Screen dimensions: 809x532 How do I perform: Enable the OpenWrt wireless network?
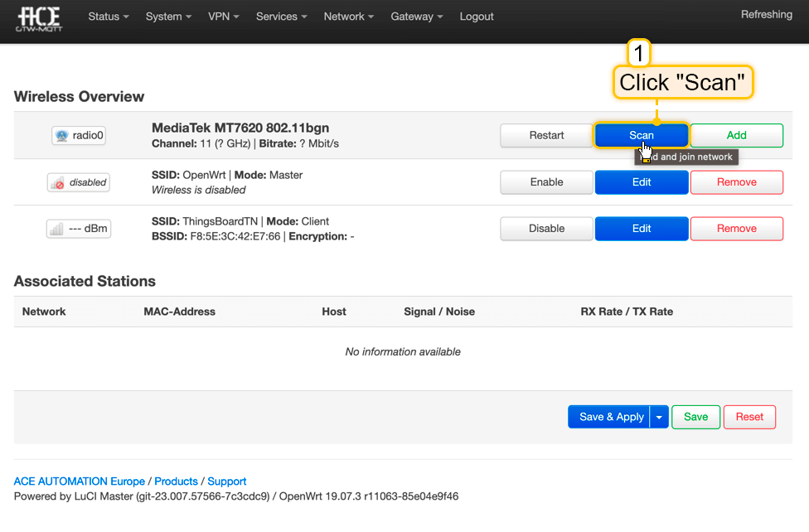(x=546, y=182)
